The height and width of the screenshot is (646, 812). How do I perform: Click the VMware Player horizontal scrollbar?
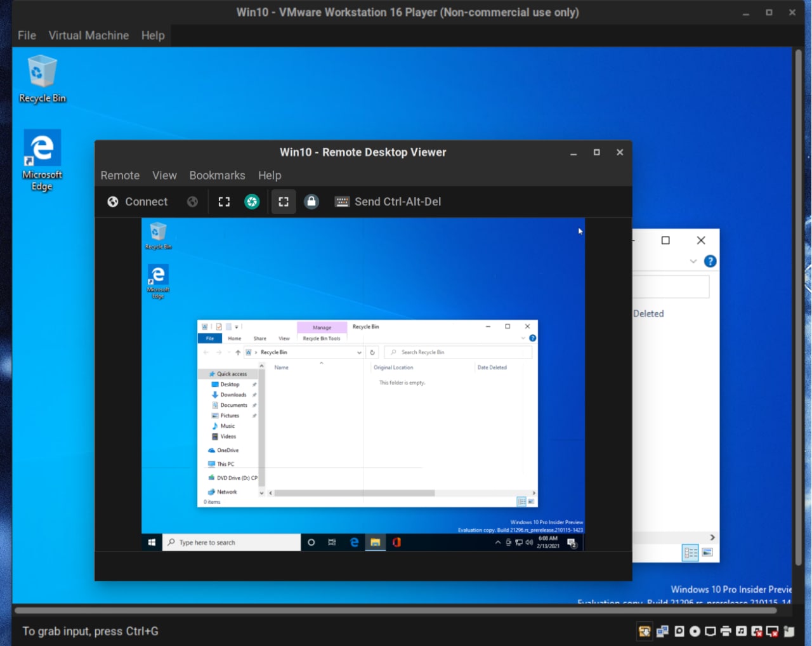point(396,611)
